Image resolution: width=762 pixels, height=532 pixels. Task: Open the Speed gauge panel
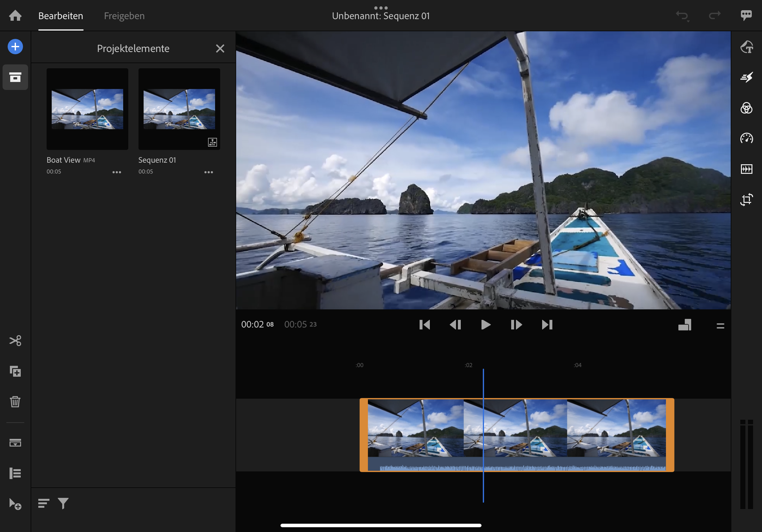coord(746,138)
